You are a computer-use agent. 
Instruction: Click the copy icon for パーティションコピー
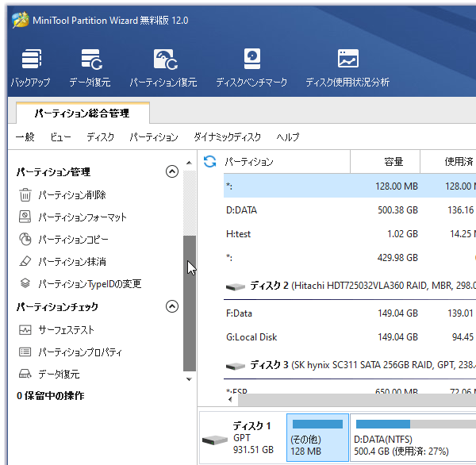click(25, 239)
